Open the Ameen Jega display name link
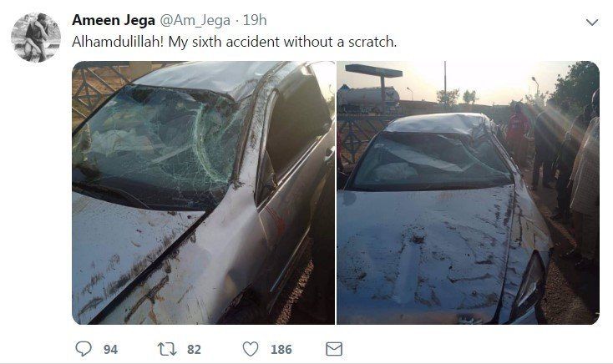The image size is (613, 364). pos(114,20)
